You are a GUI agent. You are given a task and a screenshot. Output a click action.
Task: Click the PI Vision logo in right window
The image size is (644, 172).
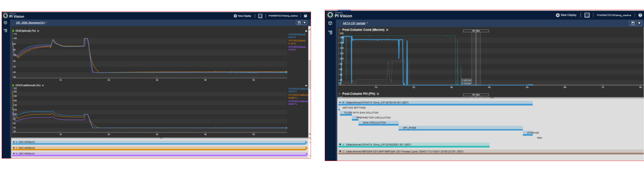point(330,15)
